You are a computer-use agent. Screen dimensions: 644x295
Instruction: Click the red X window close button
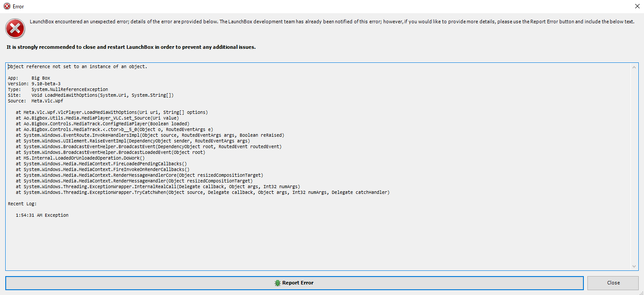637,6
